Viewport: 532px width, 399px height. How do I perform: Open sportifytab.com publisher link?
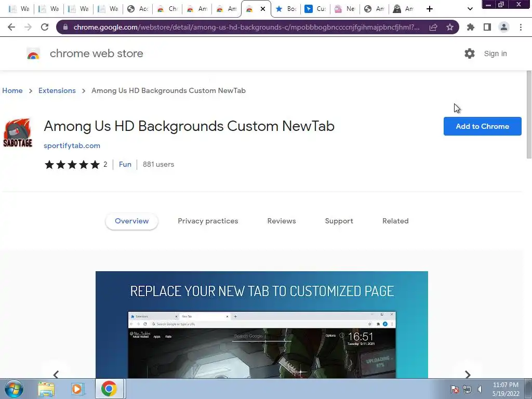72,145
